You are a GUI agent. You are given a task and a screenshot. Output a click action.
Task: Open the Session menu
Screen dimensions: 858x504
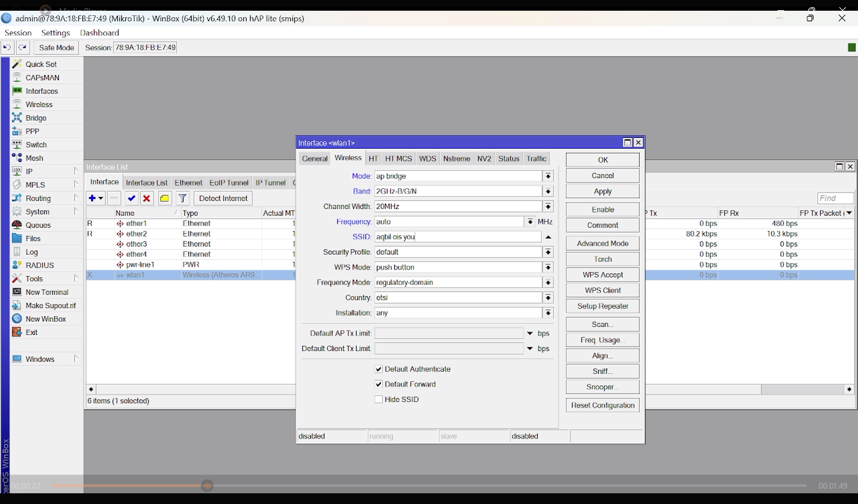(18, 33)
